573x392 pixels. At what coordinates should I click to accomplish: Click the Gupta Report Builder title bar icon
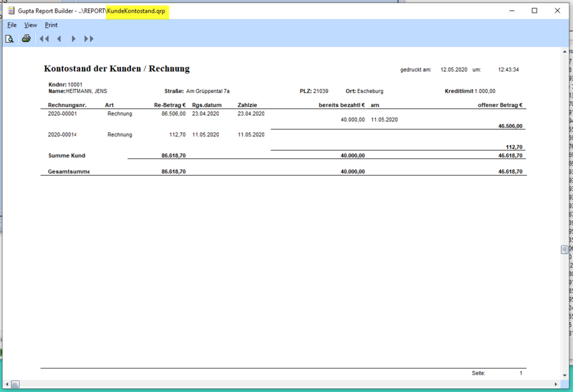[11, 11]
